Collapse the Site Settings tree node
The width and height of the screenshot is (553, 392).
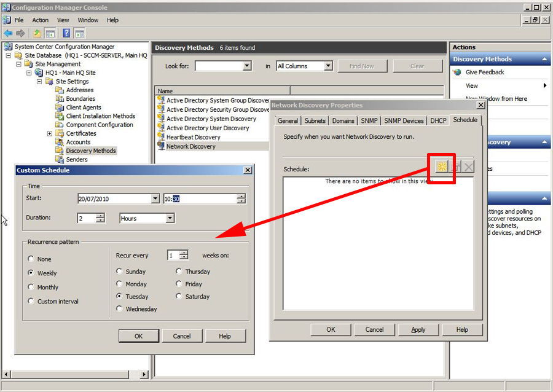39,82
